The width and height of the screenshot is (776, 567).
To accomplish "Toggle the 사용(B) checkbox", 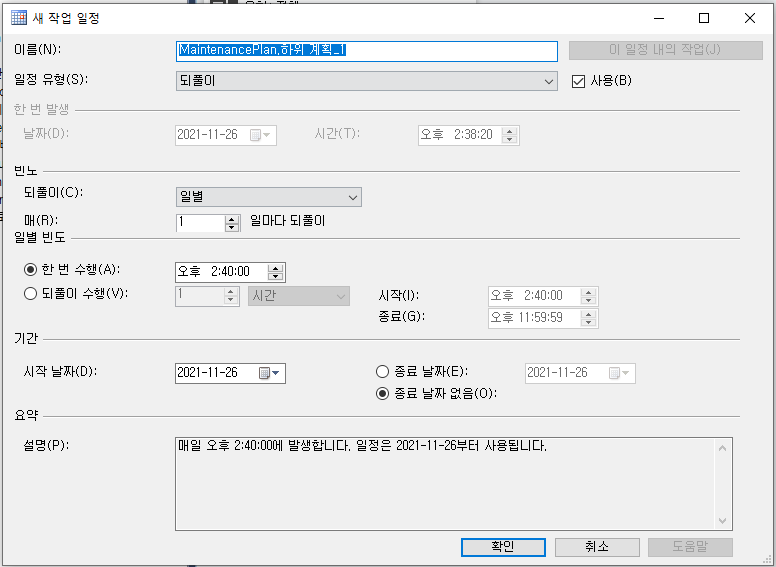I will coord(578,81).
